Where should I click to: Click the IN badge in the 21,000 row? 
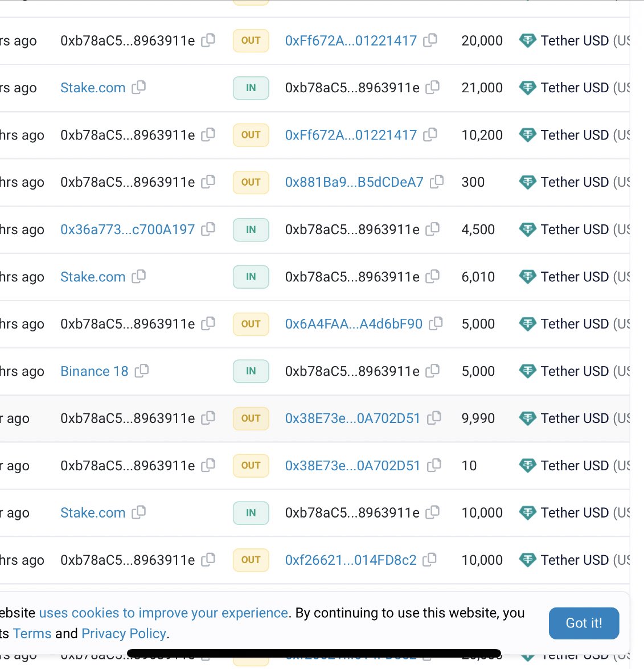(251, 88)
